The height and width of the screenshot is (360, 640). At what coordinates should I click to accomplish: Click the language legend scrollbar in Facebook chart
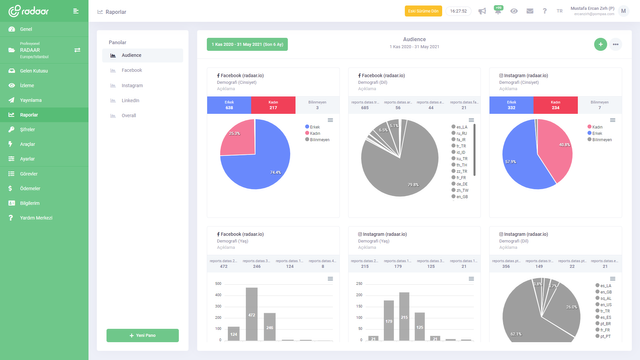[474, 150]
